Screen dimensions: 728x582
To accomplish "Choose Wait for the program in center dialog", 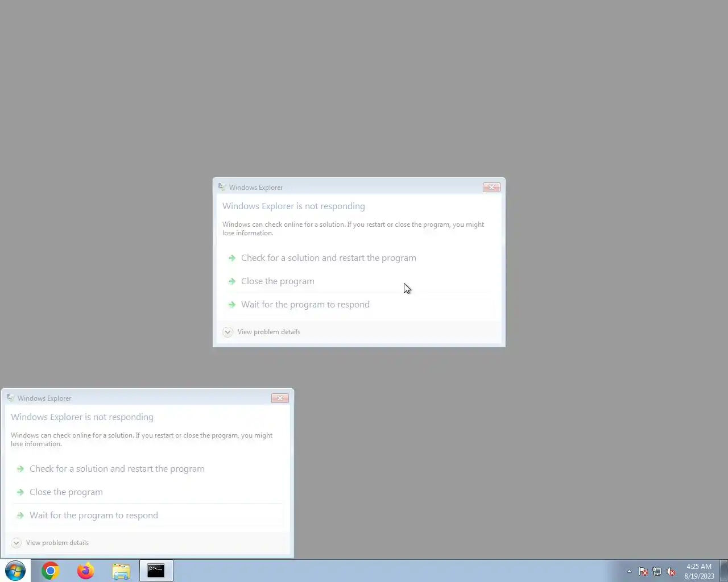I will (358, 305).
